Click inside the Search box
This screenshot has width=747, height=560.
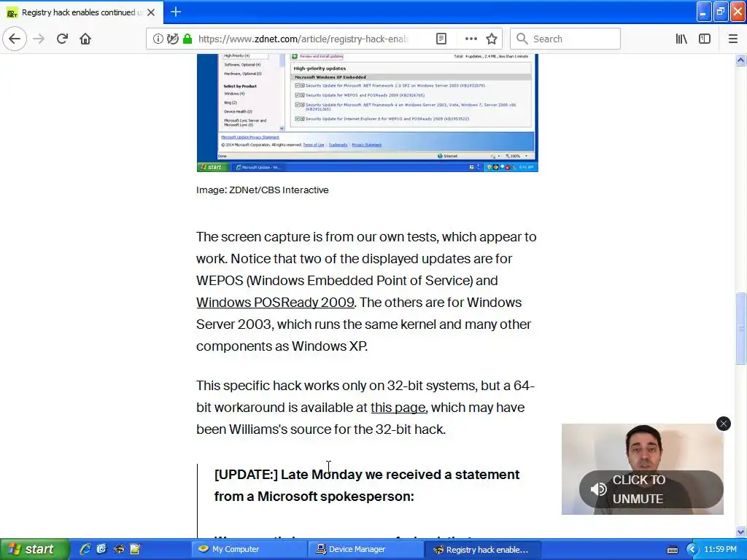pos(565,39)
